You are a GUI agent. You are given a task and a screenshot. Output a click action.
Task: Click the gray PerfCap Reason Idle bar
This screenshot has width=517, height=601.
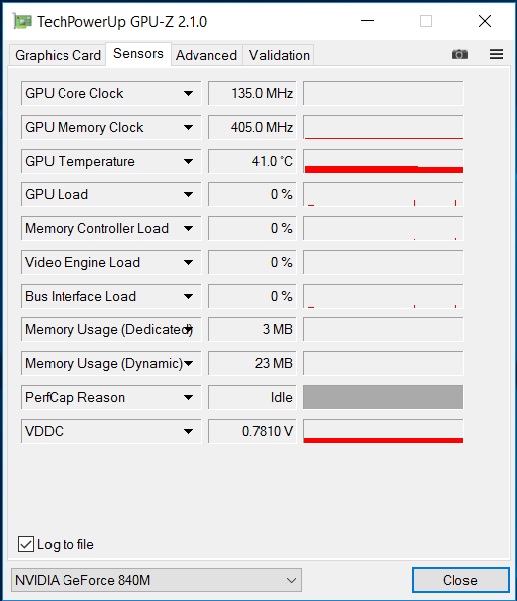(x=383, y=397)
